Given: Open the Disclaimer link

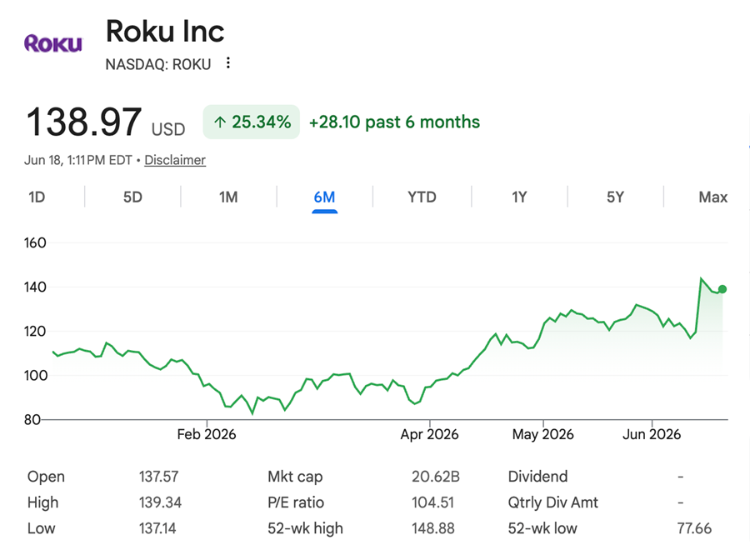Looking at the screenshot, I should [x=175, y=160].
